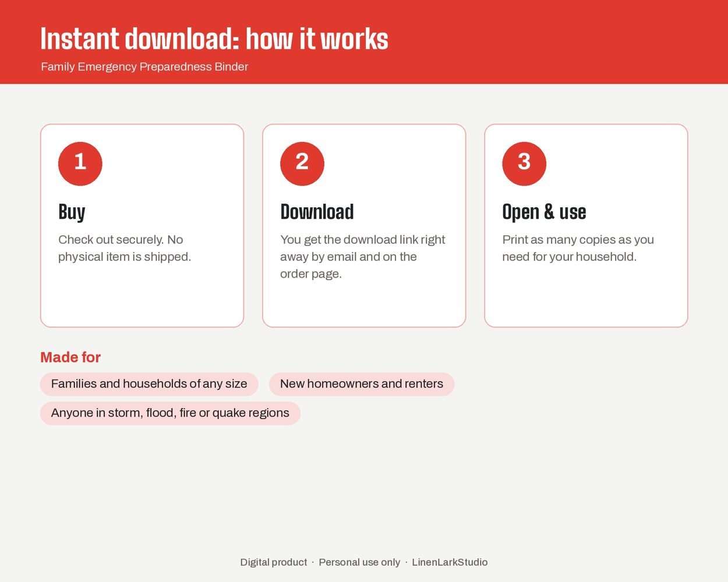Image resolution: width=728 pixels, height=582 pixels.
Task: Click the "Print as many copies" description
Action: (578, 248)
